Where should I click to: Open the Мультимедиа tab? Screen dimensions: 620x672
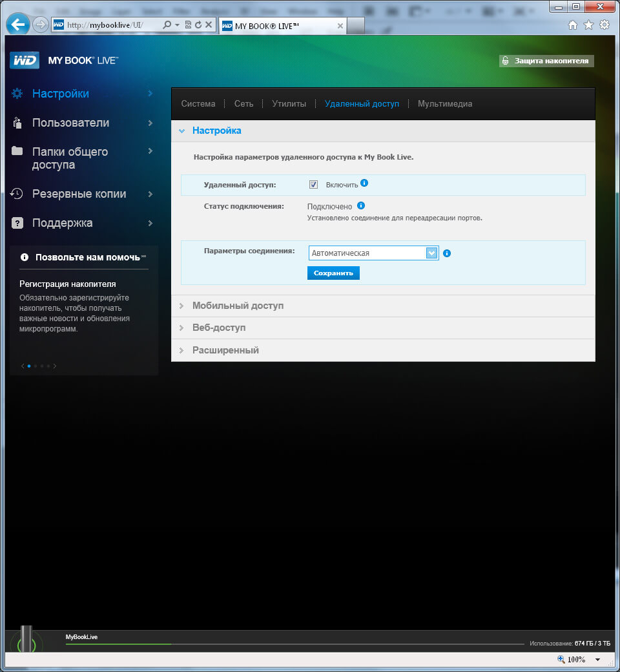point(445,104)
